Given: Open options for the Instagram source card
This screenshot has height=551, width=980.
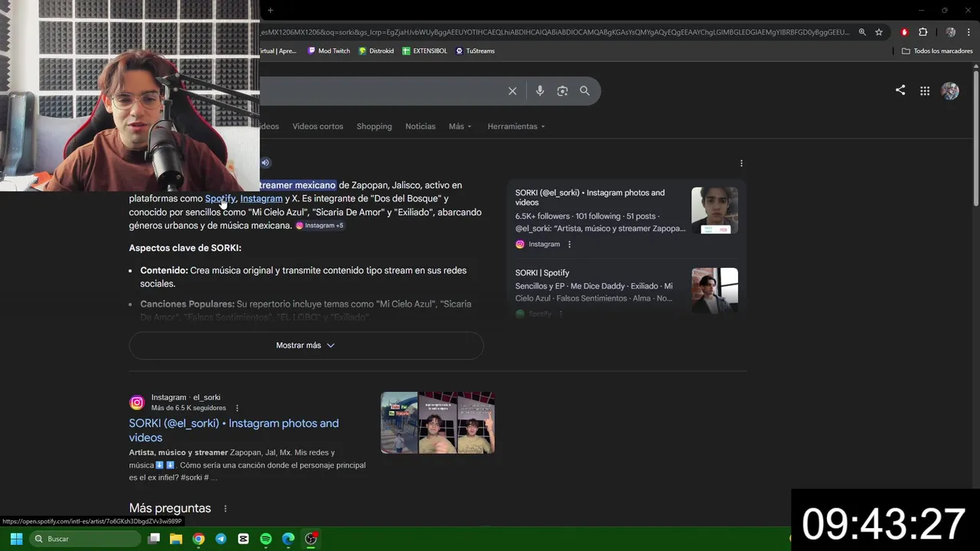Looking at the screenshot, I should (x=569, y=244).
